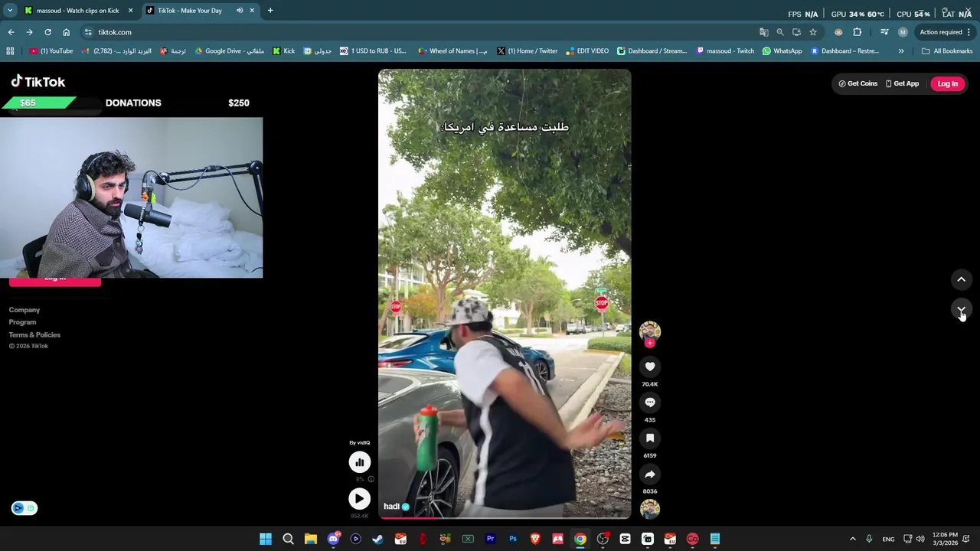Click the tiktok.com address bar
Image resolution: width=980 pixels, height=551 pixels.
pos(421,32)
